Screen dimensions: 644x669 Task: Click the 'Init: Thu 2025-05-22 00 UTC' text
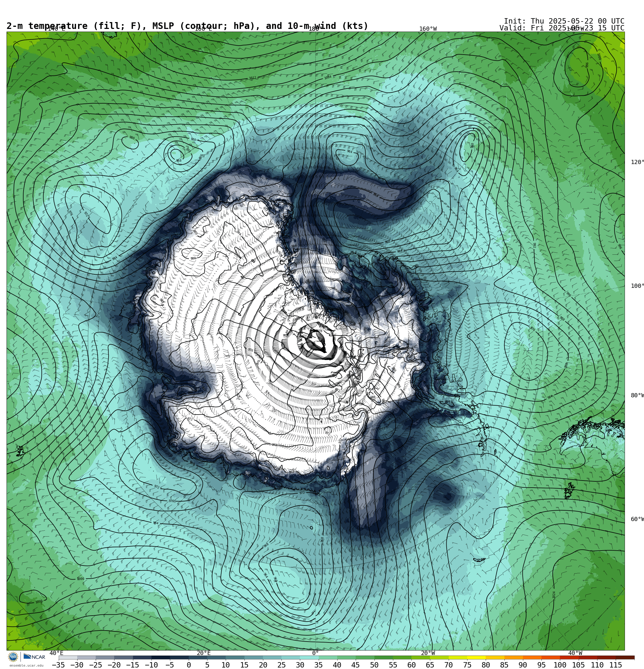click(x=564, y=21)
